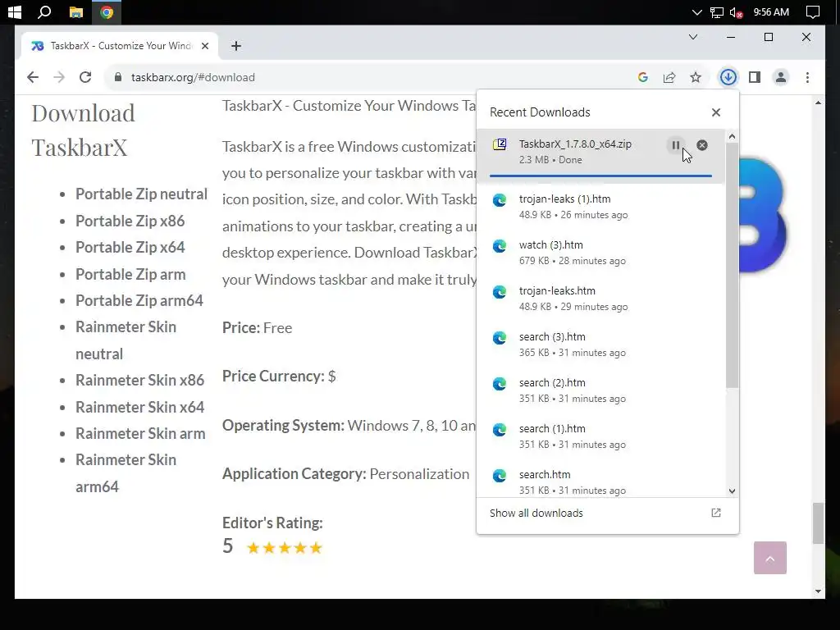Download Portable Zip arm64
Viewport: 840px width, 630px height.
tap(139, 300)
